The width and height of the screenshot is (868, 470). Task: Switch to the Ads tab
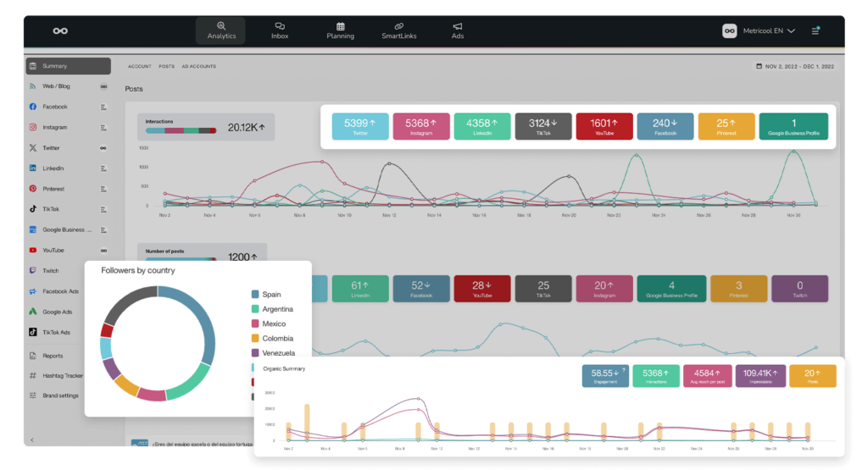pyautogui.click(x=457, y=30)
